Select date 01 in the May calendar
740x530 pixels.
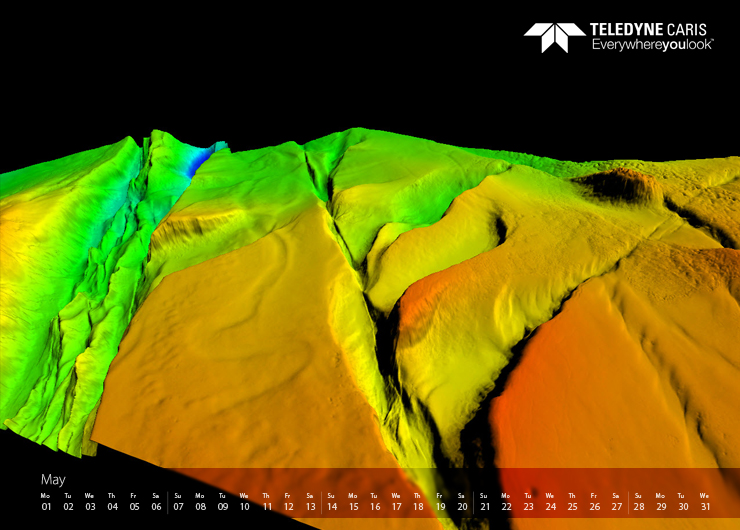tap(46, 507)
